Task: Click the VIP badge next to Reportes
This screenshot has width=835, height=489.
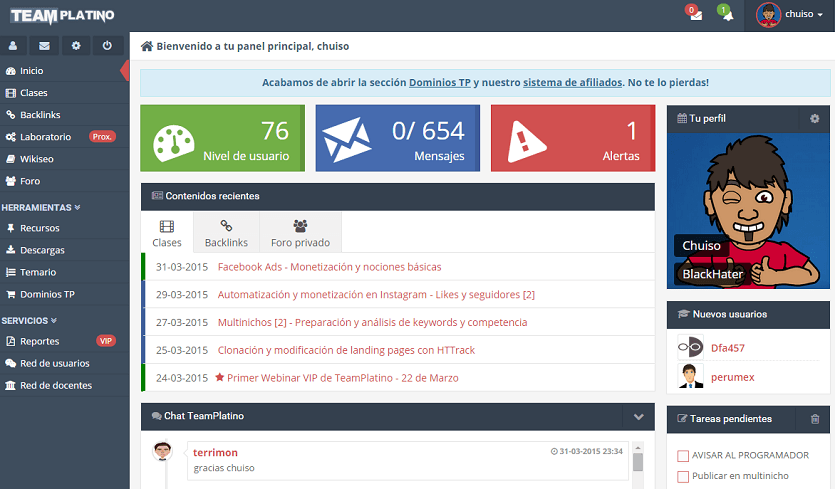Action: tap(105, 341)
